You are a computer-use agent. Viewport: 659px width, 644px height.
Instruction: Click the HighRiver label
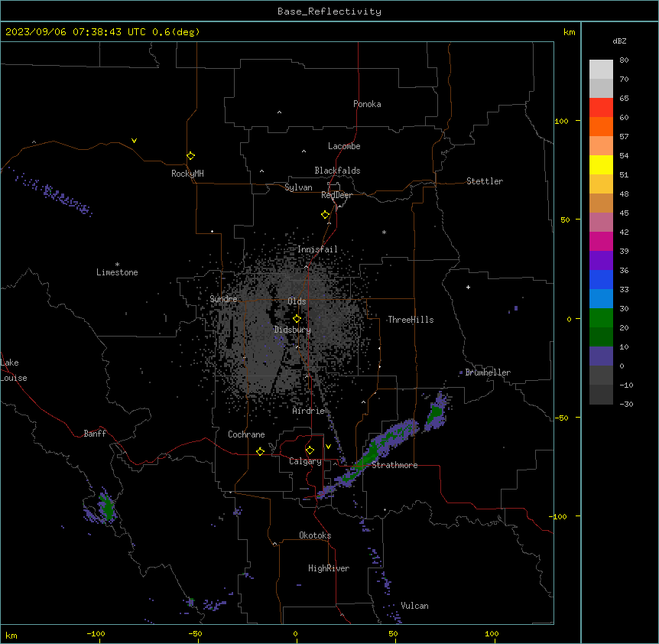tap(329, 568)
